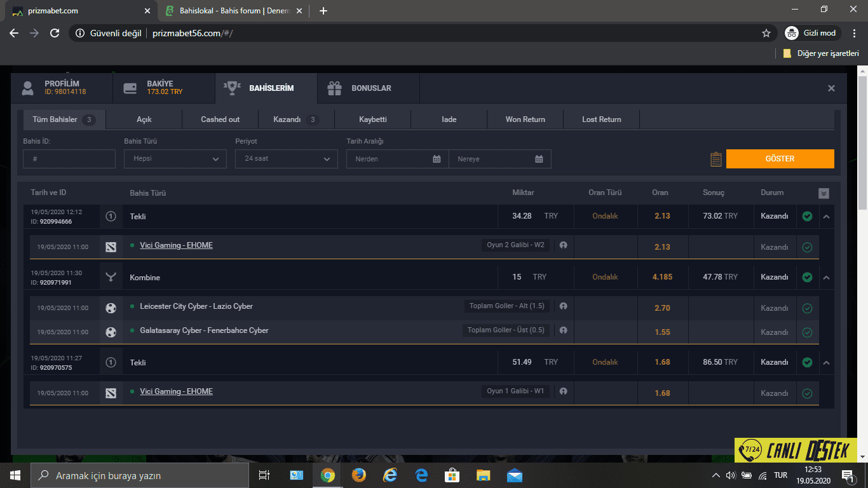
Task: Click the soccer ball icon for Galatasaray Cyber
Action: 111,332
